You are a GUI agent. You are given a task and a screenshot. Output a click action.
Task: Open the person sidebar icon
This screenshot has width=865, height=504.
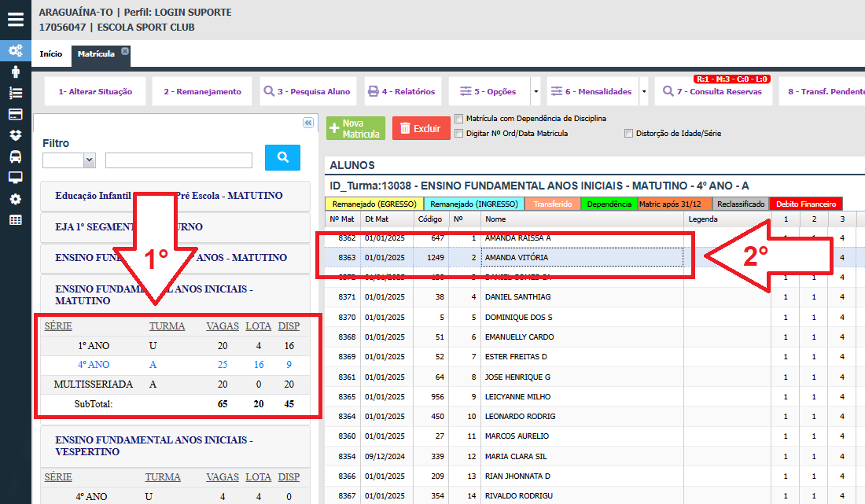(16, 72)
